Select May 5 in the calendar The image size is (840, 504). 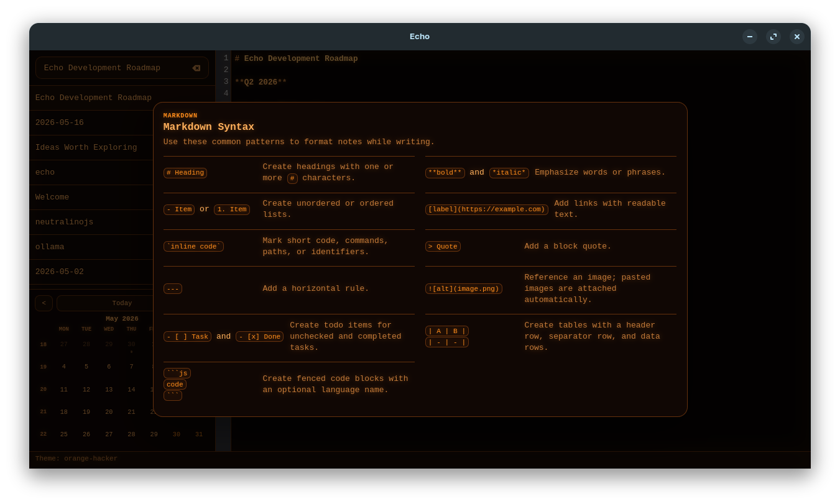click(x=86, y=367)
